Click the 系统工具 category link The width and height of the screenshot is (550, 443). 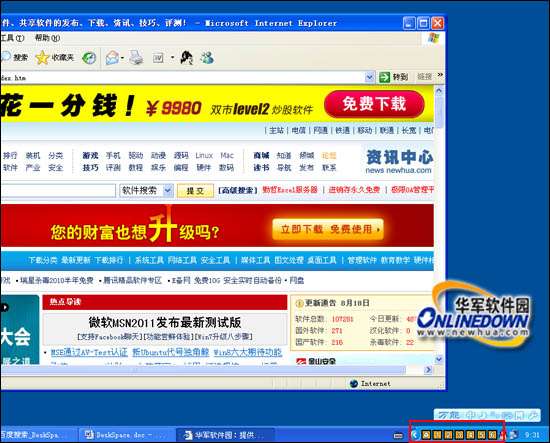point(149,260)
